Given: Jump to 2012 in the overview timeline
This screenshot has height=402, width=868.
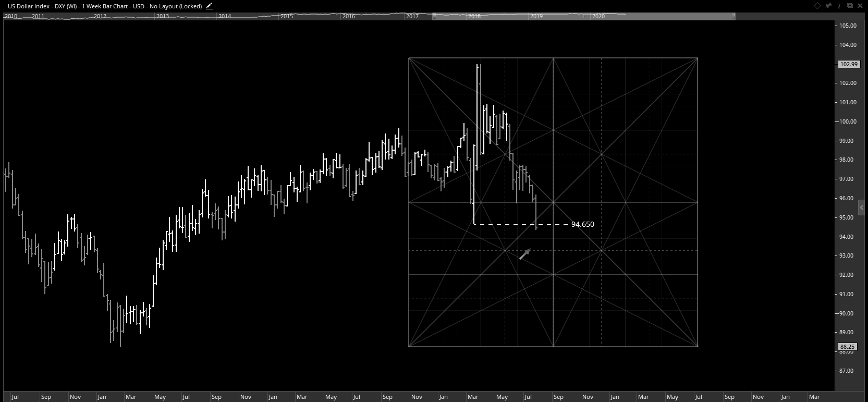Looking at the screenshot, I should point(100,16).
